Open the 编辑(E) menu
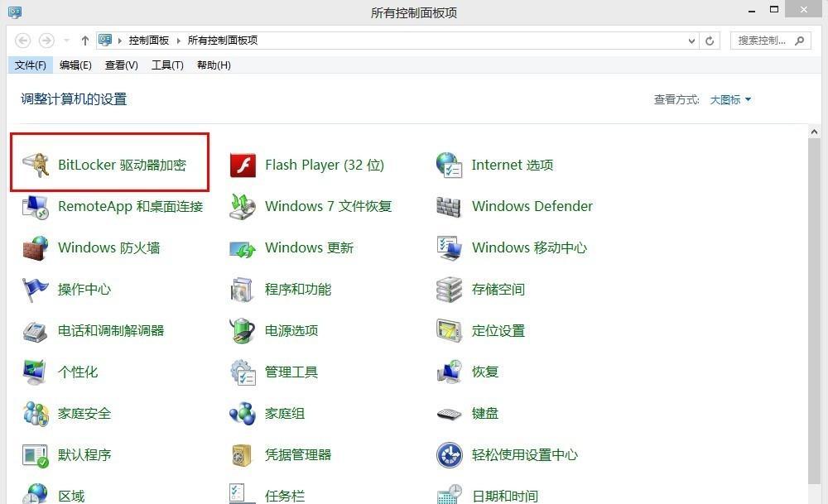828x504 pixels. tap(75, 65)
